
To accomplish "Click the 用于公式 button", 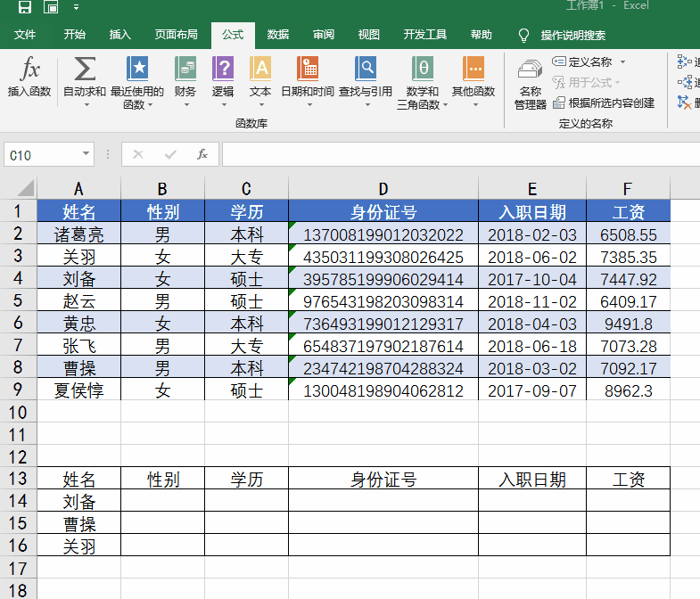I will (x=585, y=83).
